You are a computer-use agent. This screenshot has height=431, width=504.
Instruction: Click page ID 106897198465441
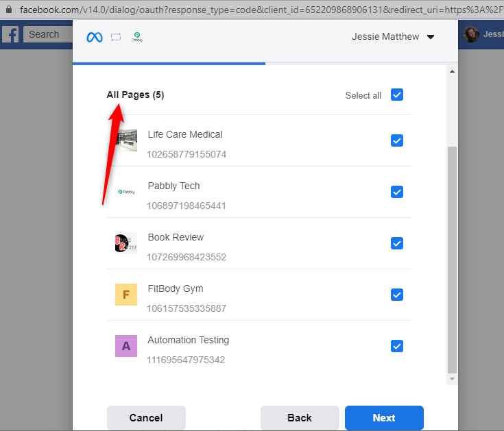(x=187, y=206)
